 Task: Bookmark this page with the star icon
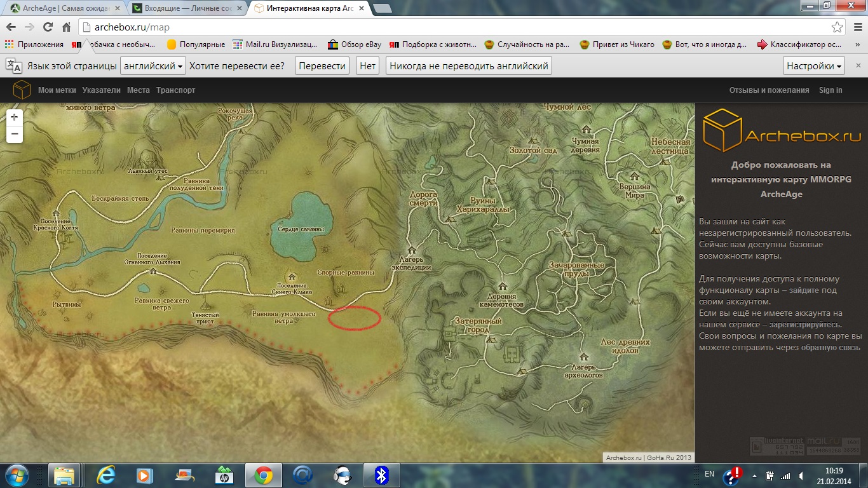coord(837,27)
